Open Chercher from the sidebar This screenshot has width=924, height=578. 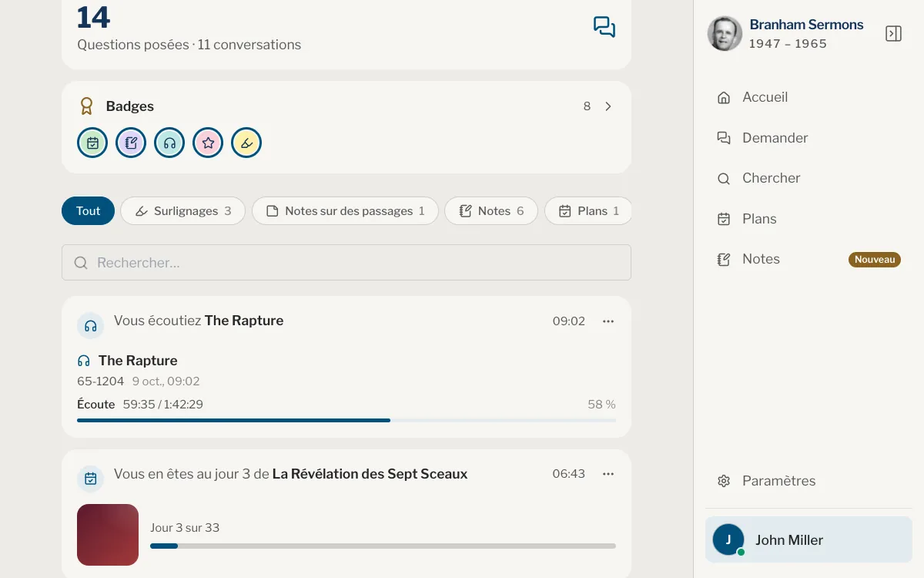pos(808,178)
